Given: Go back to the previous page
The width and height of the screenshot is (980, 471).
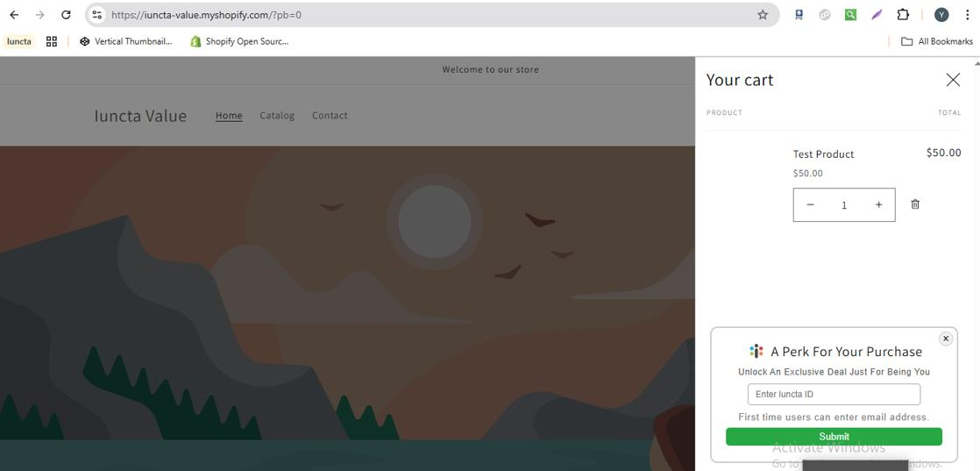Looking at the screenshot, I should pyautogui.click(x=14, y=15).
